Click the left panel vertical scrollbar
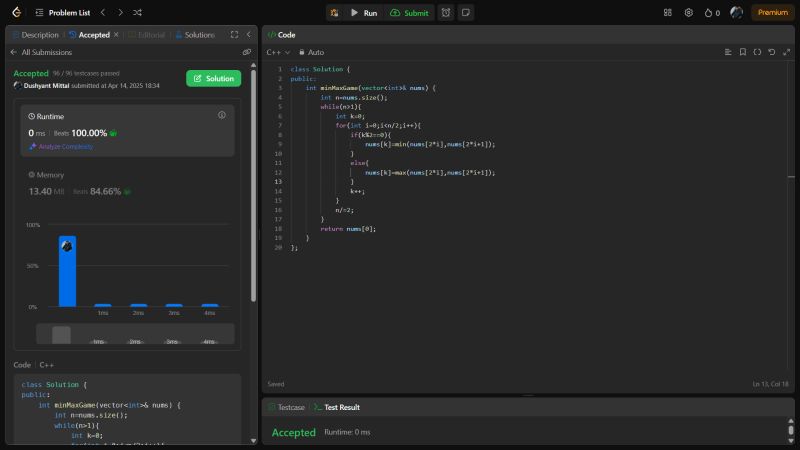 coord(254,185)
